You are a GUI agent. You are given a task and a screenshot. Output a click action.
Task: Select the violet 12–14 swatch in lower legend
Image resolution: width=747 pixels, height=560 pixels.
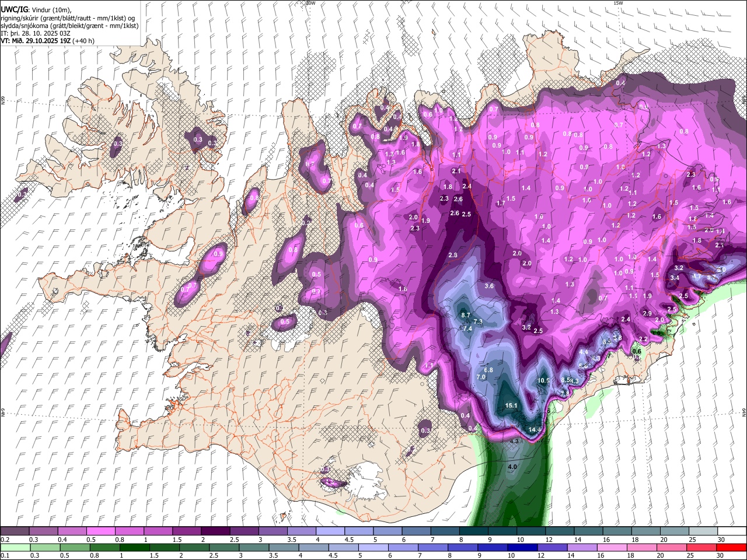tap(551, 547)
